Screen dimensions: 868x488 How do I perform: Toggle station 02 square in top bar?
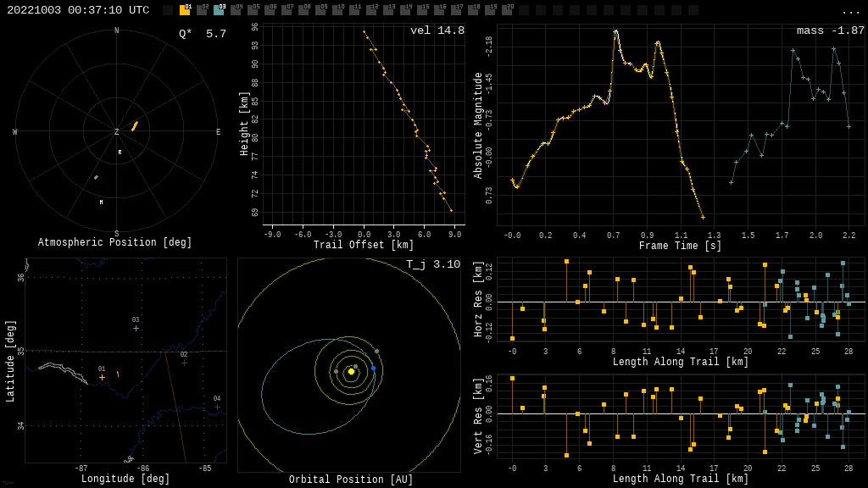click(x=202, y=10)
